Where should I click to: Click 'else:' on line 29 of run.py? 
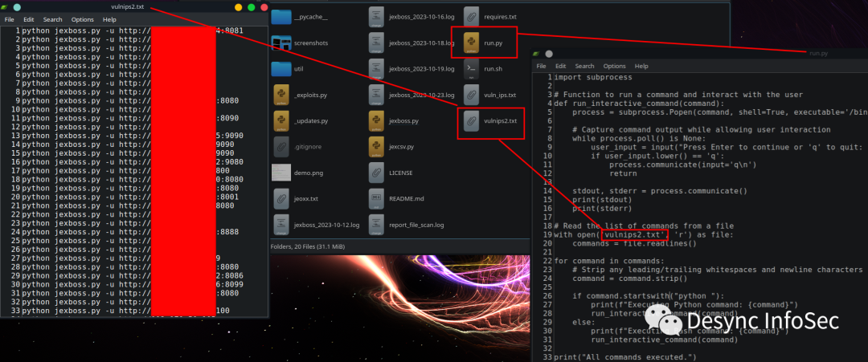tap(583, 322)
